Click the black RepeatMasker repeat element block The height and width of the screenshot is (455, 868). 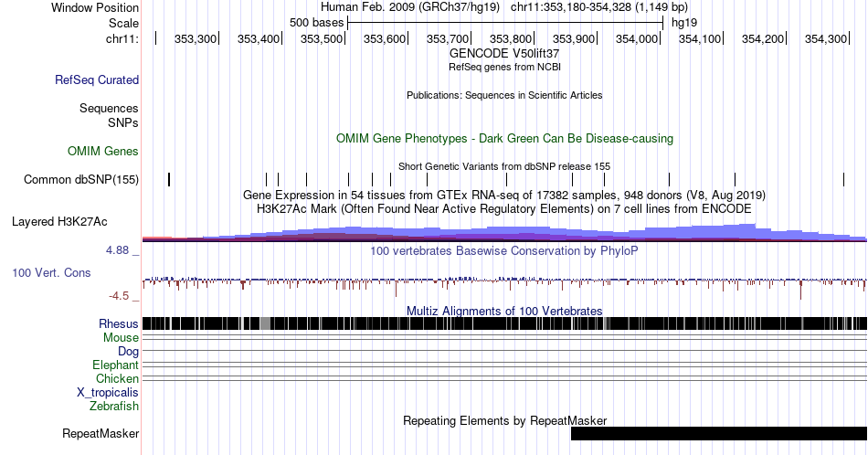point(718,433)
